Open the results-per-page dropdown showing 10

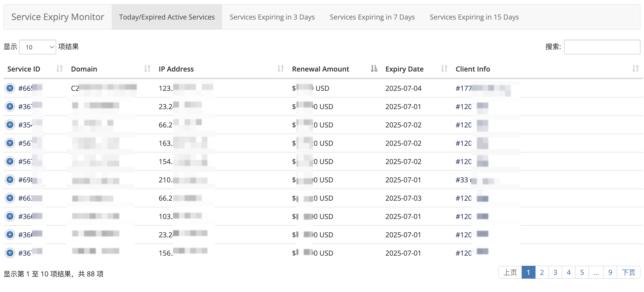37,47
